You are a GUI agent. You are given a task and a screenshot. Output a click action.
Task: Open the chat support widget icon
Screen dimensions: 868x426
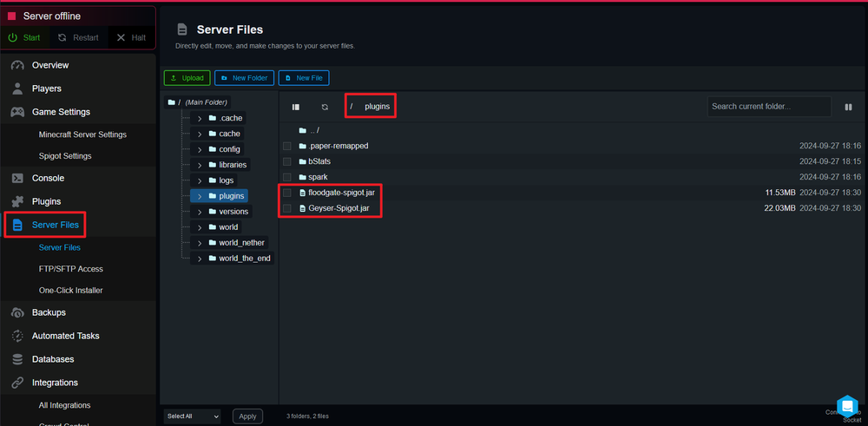coord(846,408)
